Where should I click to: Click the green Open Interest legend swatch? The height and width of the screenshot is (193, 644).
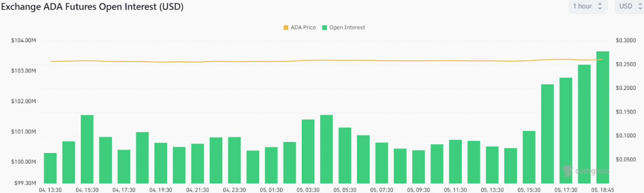tap(325, 28)
